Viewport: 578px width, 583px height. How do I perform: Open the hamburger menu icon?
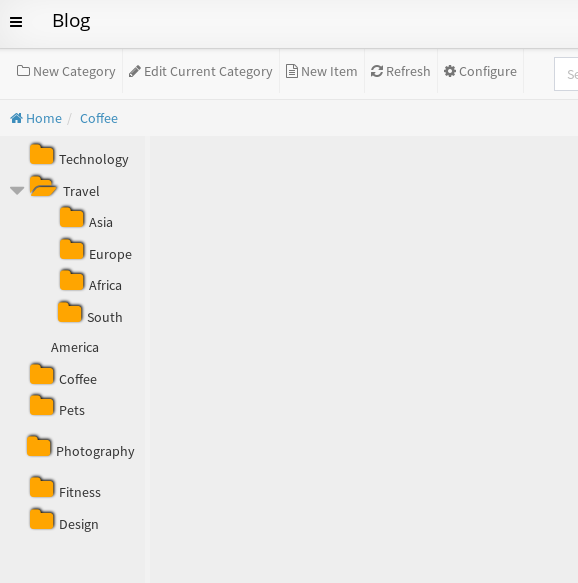point(16,22)
